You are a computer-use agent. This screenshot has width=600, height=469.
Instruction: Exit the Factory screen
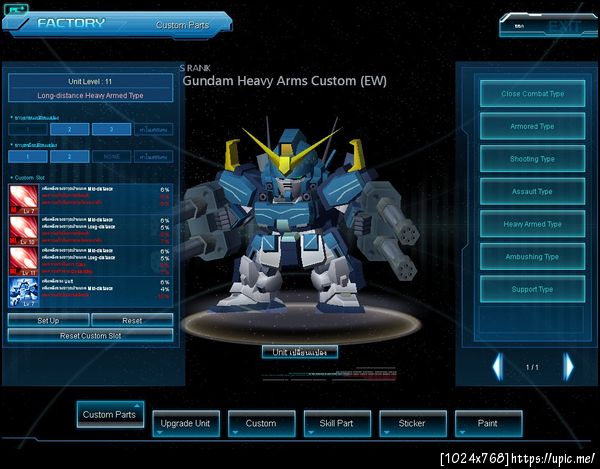click(x=548, y=26)
